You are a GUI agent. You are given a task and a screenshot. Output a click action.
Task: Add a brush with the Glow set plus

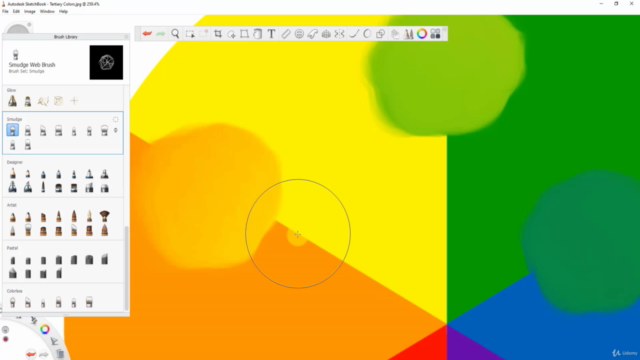(74, 101)
